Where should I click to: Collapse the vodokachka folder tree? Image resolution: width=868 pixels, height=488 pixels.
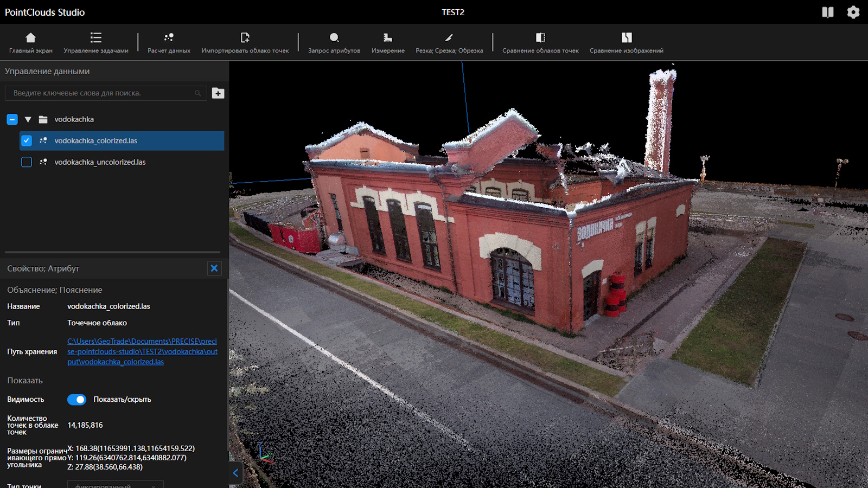point(27,119)
